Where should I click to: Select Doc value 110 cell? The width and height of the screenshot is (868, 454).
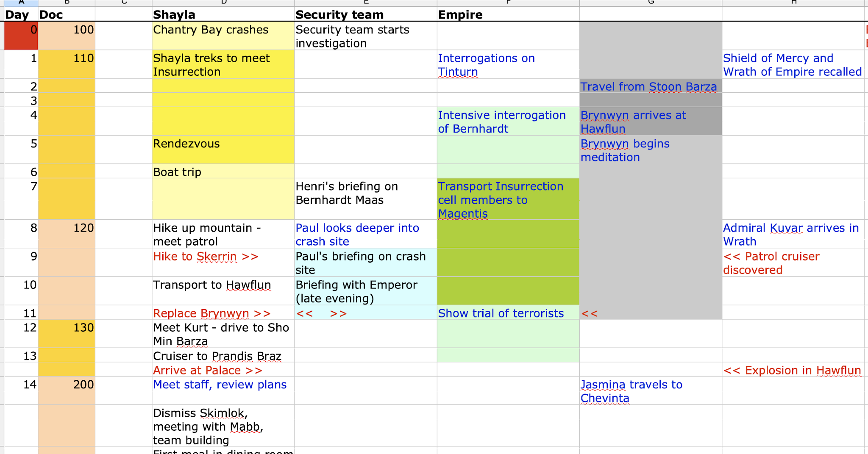pyautogui.click(x=67, y=64)
